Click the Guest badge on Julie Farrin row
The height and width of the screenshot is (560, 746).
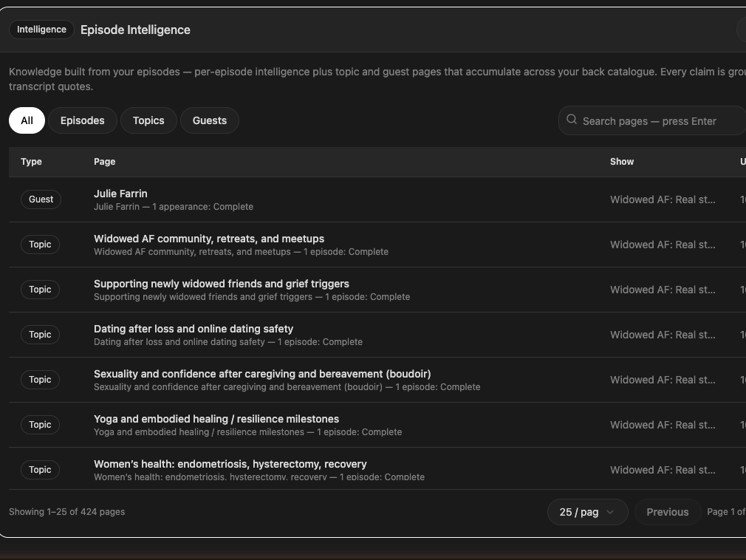(x=41, y=199)
